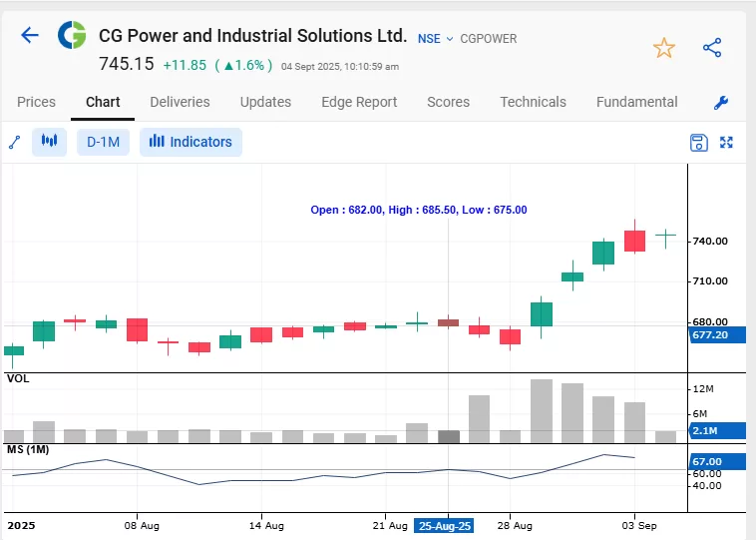Viewport: 756px width, 540px height.
Task: Click the 21 Aug date label
Action: point(390,525)
